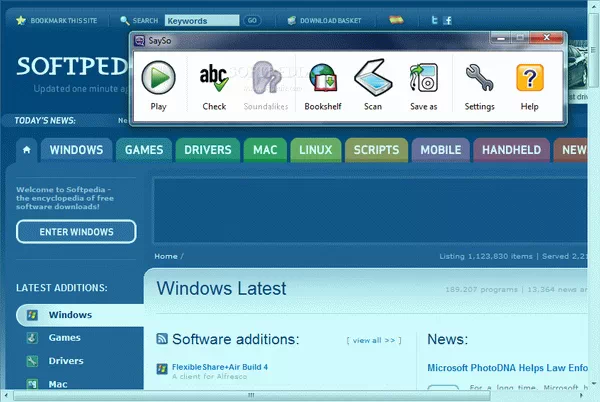Go to the home tab icon
The width and height of the screenshot is (600, 402).
tap(27, 150)
